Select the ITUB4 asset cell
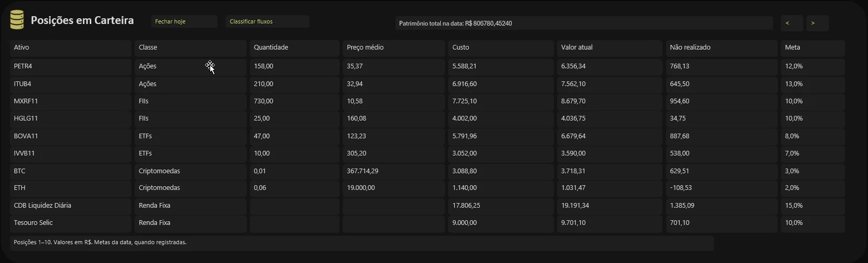The height and width of the screenshot is (263, 868). [70, 84]
